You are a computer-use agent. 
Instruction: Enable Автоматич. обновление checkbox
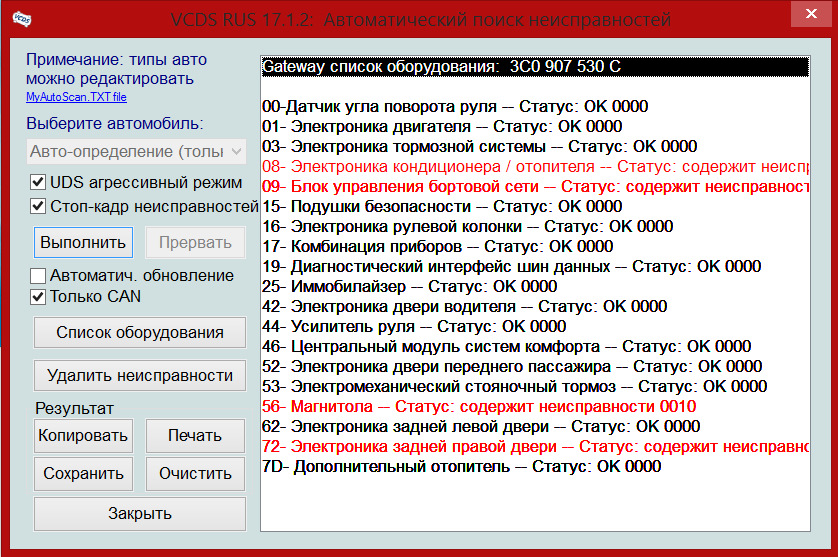point(38,275)
